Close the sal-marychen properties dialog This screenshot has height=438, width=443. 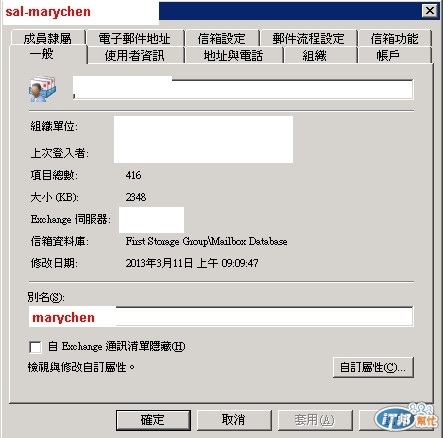pos(430,11)
